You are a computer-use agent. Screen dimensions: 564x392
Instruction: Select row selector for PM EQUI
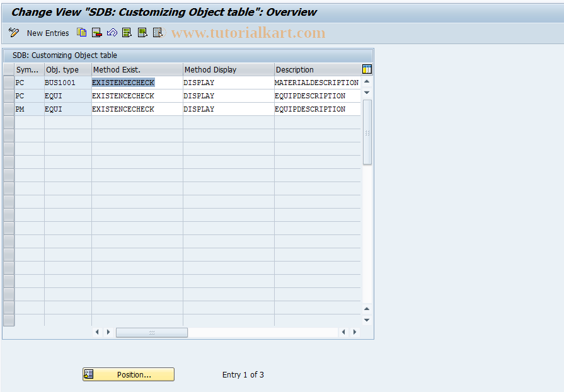[9, 109]
